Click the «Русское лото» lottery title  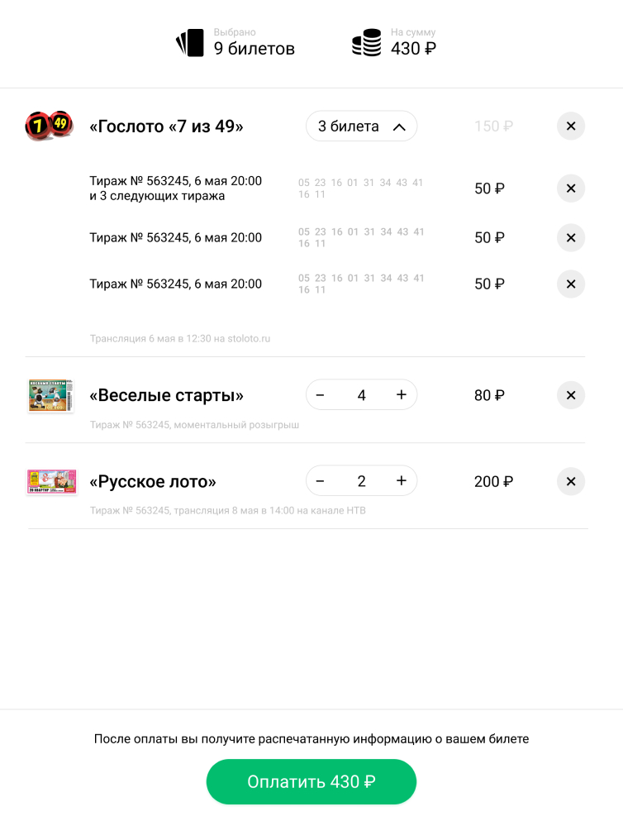tap(153, 481)
